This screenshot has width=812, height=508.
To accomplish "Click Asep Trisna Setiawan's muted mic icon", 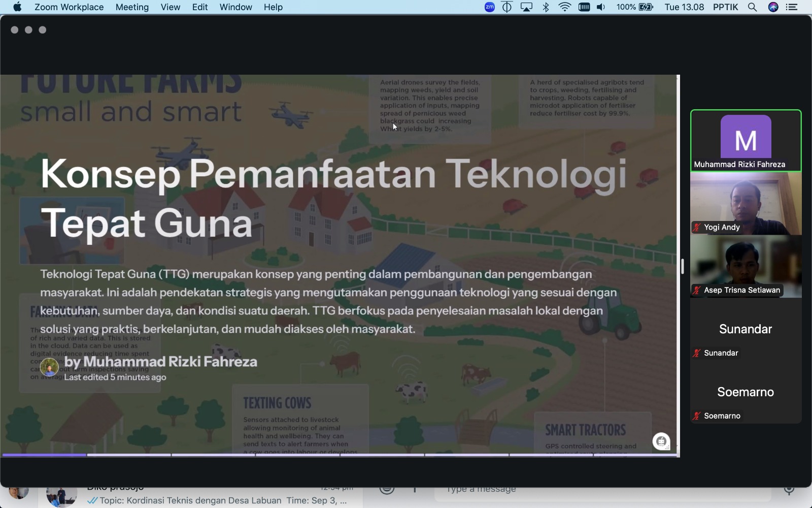I will click(697, 291).
